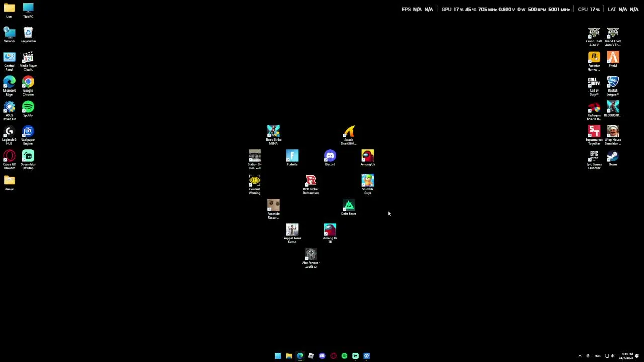644x362 pixels.
Task: Open Spotify from the taskbar
Action: (x=344, y=356)
